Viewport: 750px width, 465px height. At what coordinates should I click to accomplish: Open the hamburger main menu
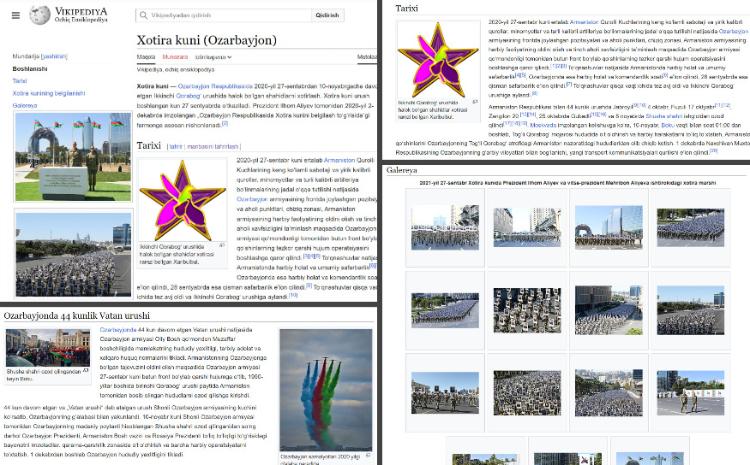click(x=16, y=15)
